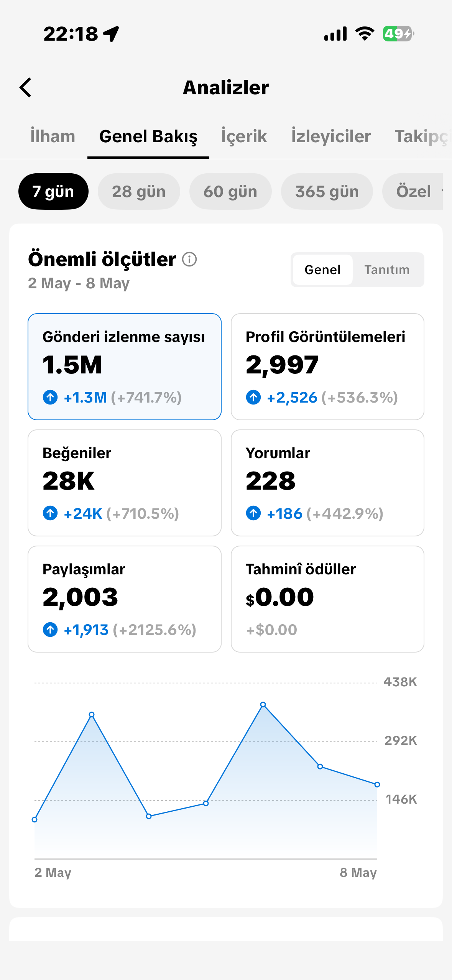Switch to the İçerik tab
The height and width of the screenshot is (980, 452).
pyautogui.click(x=244, y=136)
